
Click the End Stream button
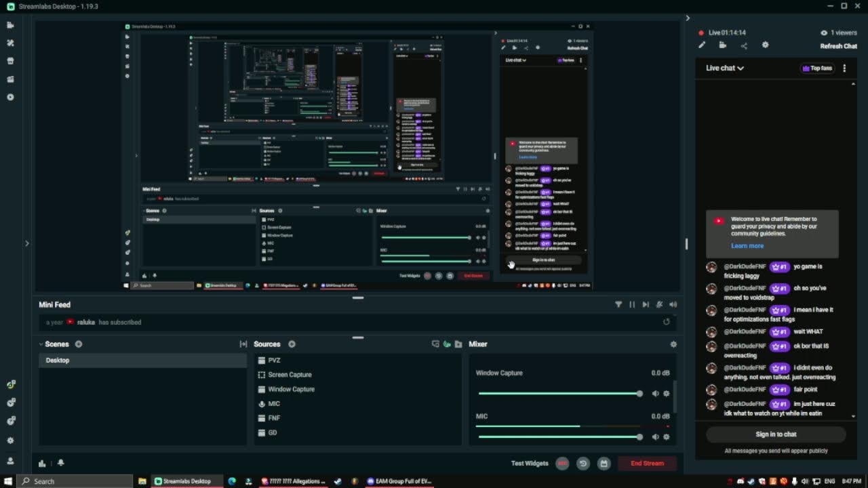[647, 464]
